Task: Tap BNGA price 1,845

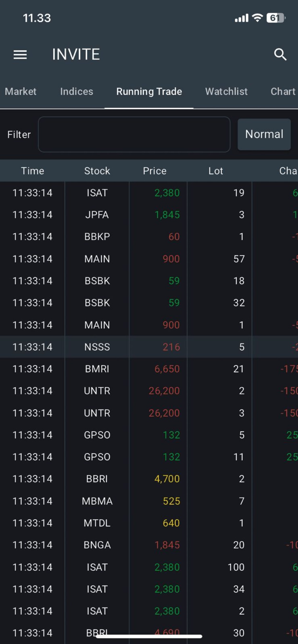Action: (167, 545)
